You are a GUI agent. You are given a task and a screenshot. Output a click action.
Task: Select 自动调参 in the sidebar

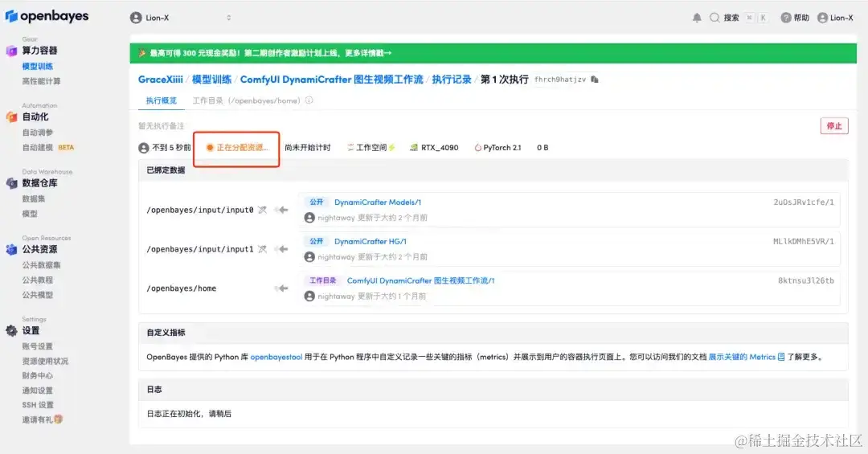38,133
